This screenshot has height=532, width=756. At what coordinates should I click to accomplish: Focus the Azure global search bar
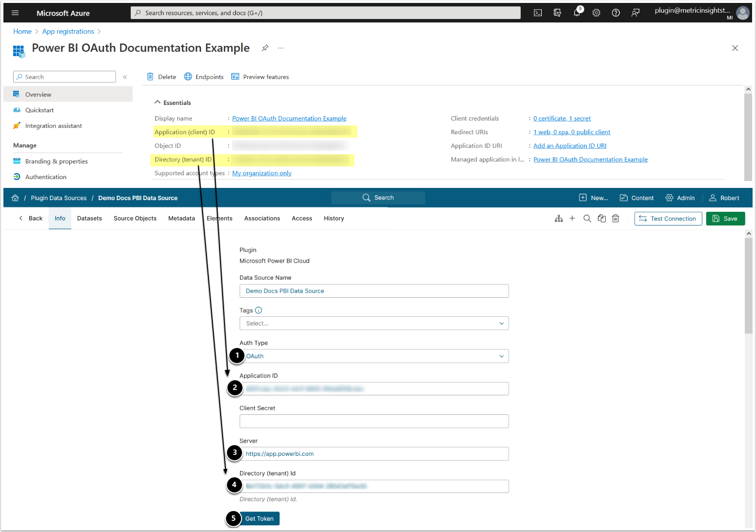tap(326, 13)
